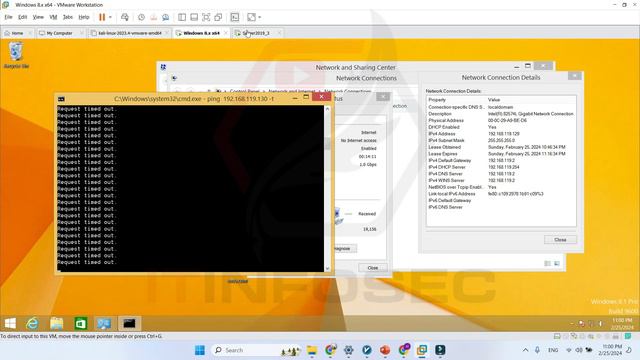Select the Lease Obtained row

click(501, 147)
